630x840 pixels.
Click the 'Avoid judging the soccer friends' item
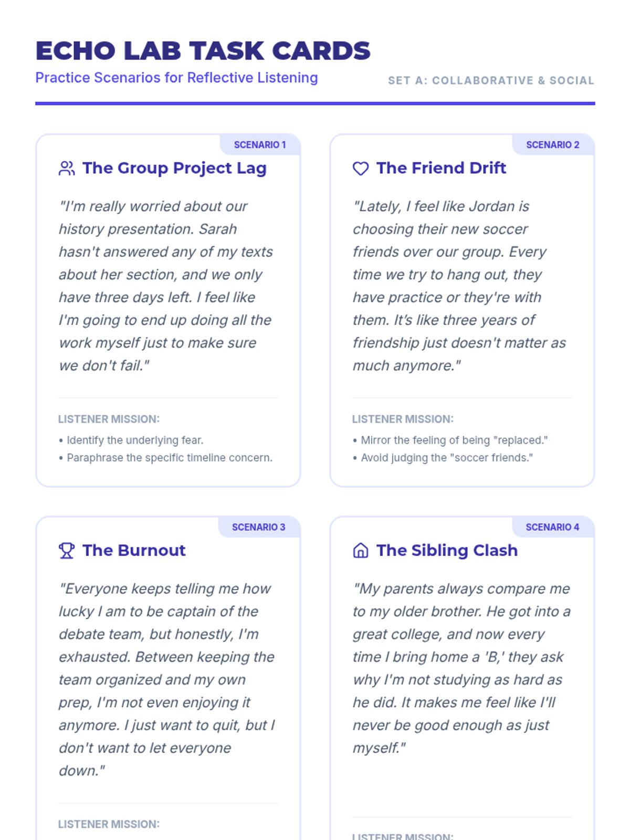(443, 458)
